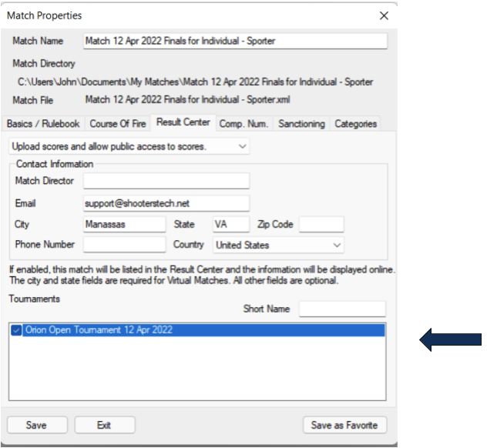497x448 pixels.
Task: Switch to the Categories tab
Action: [355, 123]
